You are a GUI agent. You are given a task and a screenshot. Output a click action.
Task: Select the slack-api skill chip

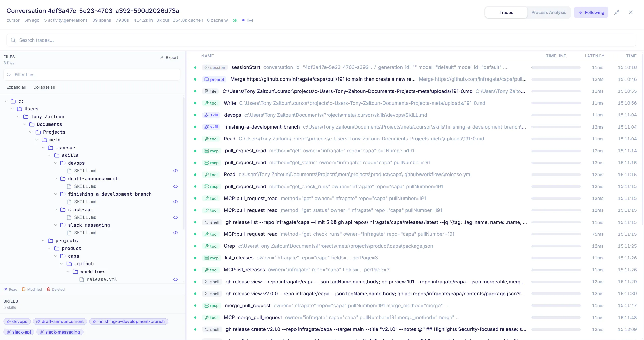[19, 332]
